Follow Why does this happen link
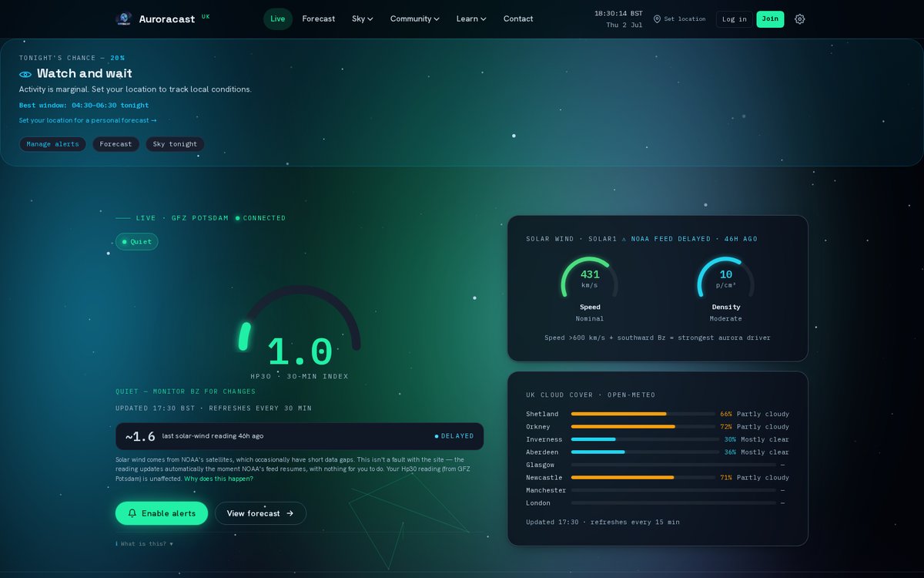924x578 pixels. (x=219, y=479)
